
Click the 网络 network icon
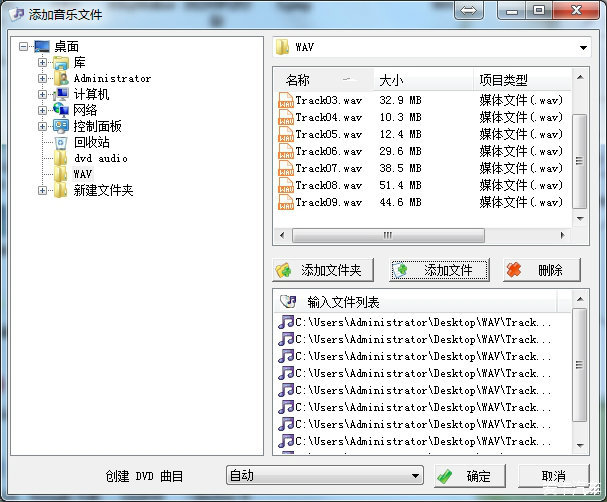[61, 110]
